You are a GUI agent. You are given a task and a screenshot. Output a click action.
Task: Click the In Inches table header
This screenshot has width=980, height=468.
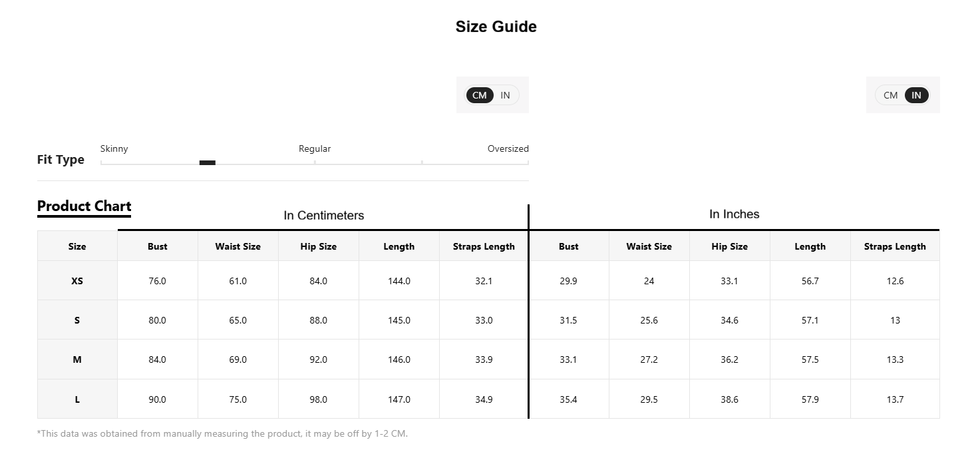coord(735,214)
